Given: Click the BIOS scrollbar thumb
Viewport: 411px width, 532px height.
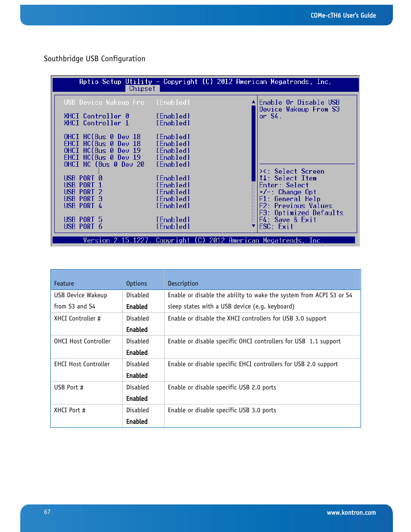Looking at the screenshot, I should click(x=253, y=143).
